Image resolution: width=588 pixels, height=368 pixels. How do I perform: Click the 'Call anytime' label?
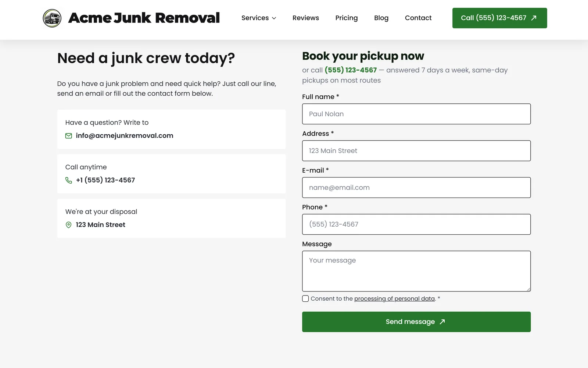coord(86,167)
